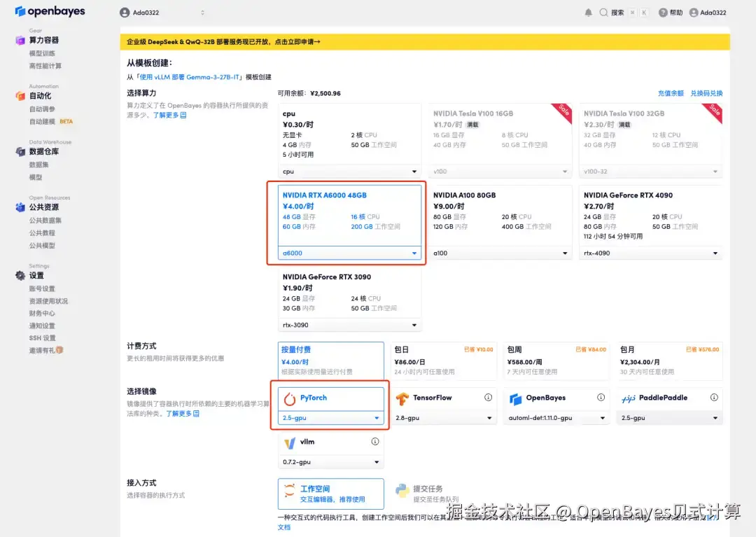Show TensorFlow image info icon

click(488, 397)
